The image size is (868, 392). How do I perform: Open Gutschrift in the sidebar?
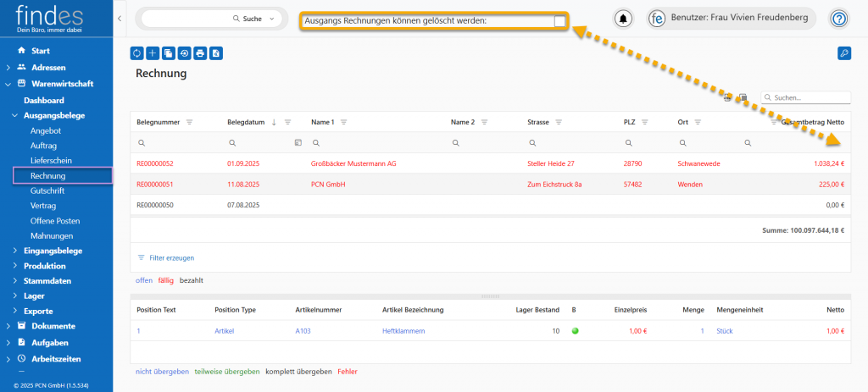coord(47,190)
